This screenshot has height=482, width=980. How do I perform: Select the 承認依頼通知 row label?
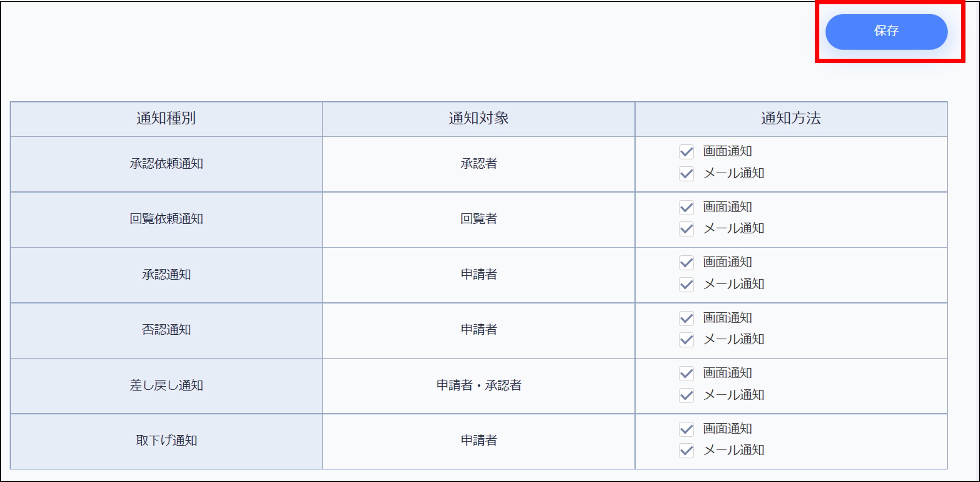[166, 164]
